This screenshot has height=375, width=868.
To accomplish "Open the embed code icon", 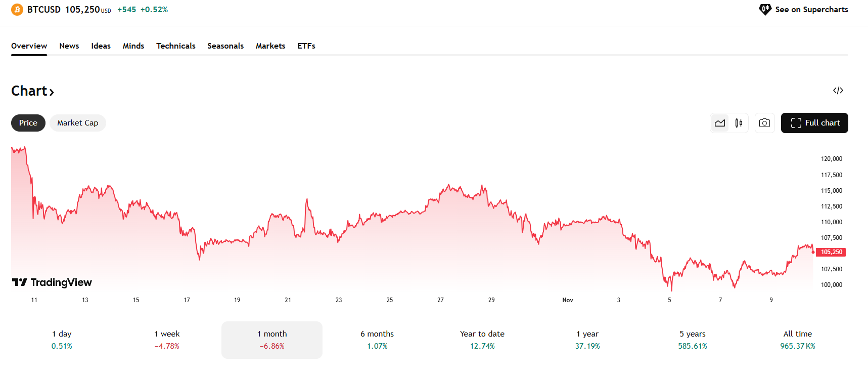I will point(838,91).
